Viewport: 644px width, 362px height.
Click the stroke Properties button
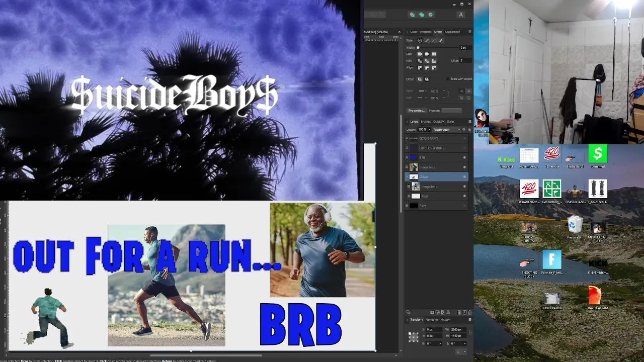click(416, 111)
